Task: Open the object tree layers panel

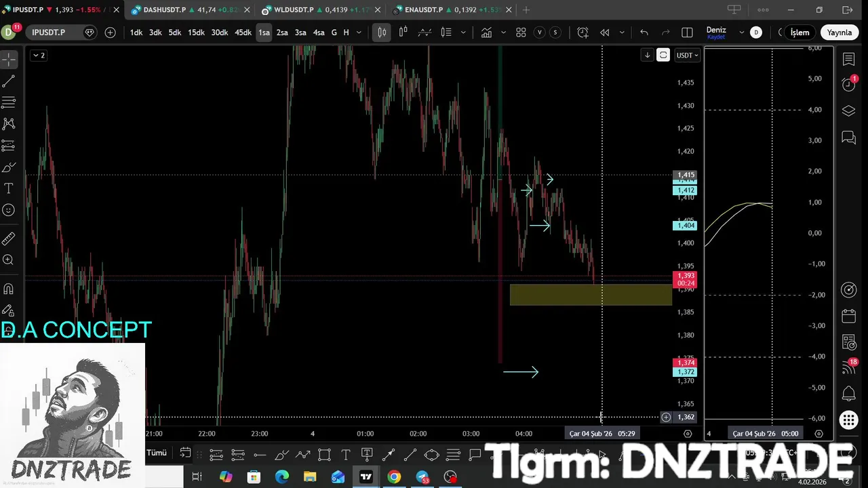Action: pos(848,110)
